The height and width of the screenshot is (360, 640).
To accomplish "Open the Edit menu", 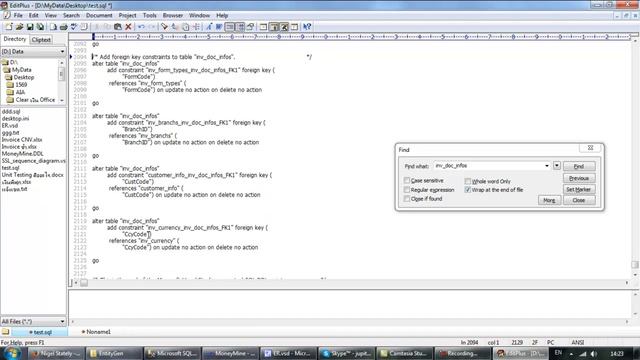I will pos(33,15).
